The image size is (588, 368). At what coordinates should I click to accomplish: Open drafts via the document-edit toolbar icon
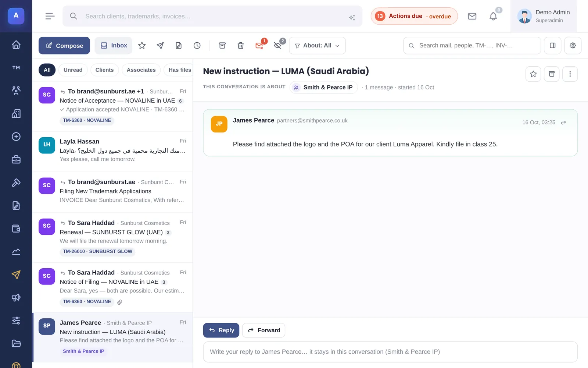pos(179,46)
